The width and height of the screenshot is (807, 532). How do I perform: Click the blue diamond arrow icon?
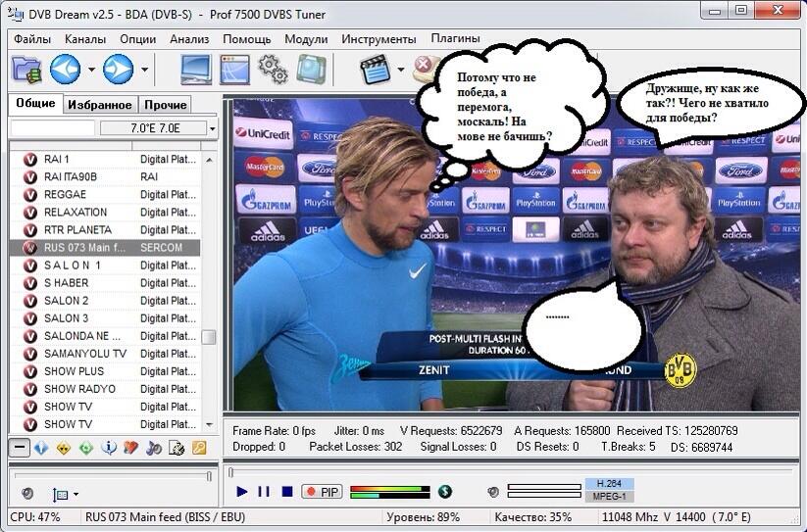[x=41, y=448]
